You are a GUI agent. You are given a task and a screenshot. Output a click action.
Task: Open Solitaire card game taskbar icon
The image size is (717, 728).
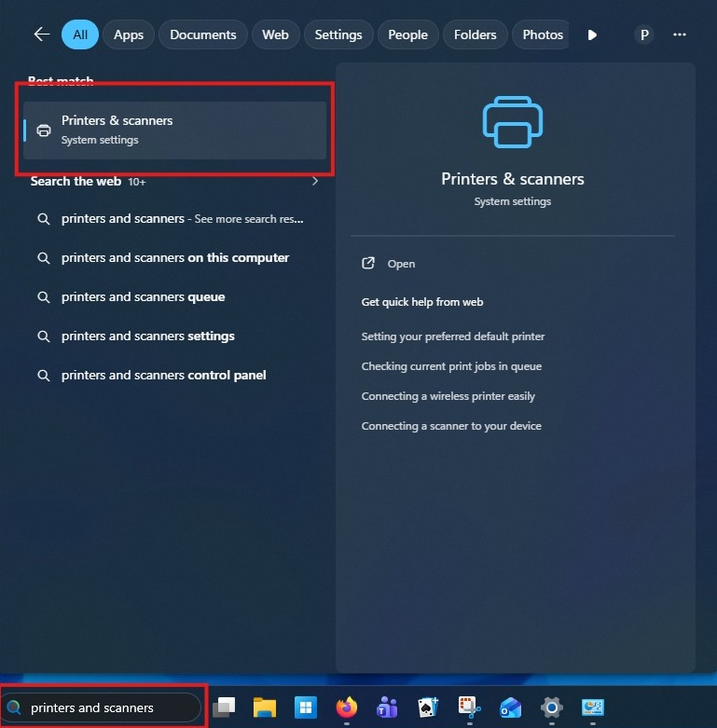point(428,707)
